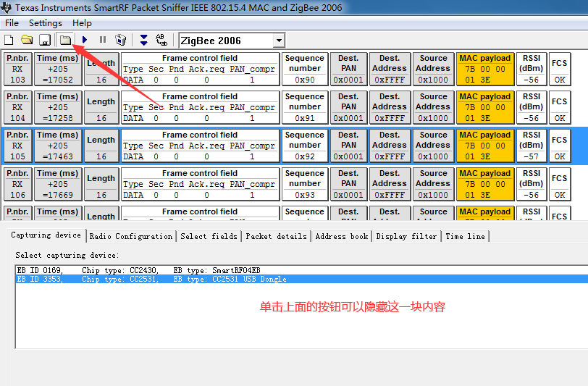The height and width of the screenshot is (386, 588).
Task: Toggle the bottom panel visibility icon
Action: tap(66, 40)
